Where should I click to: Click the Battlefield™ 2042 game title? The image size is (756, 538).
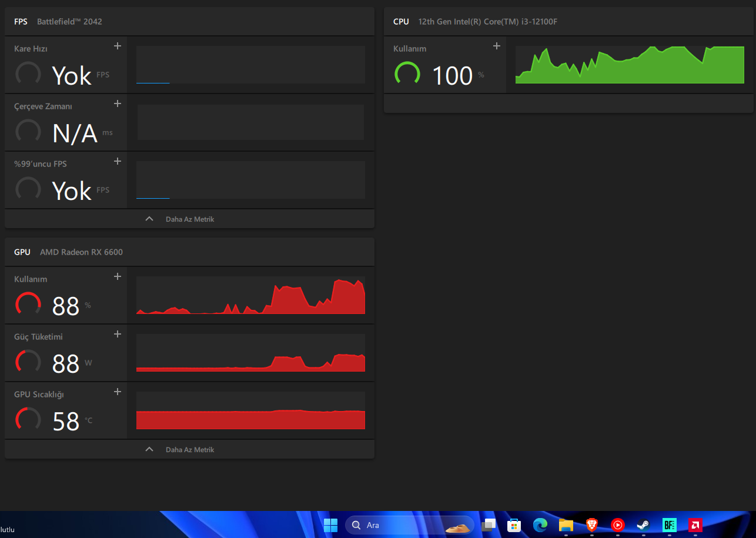coord(69,22)
